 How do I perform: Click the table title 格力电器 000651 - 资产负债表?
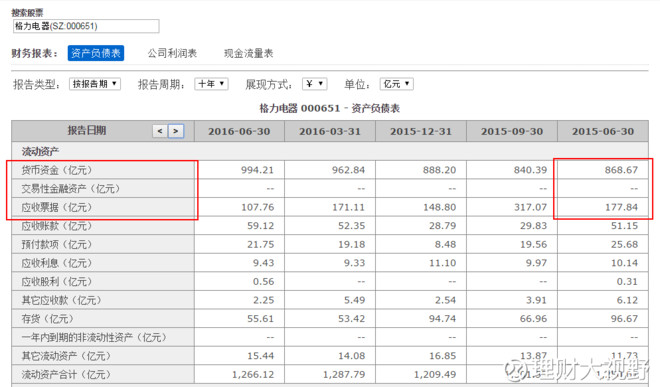(x=330, y=108)
